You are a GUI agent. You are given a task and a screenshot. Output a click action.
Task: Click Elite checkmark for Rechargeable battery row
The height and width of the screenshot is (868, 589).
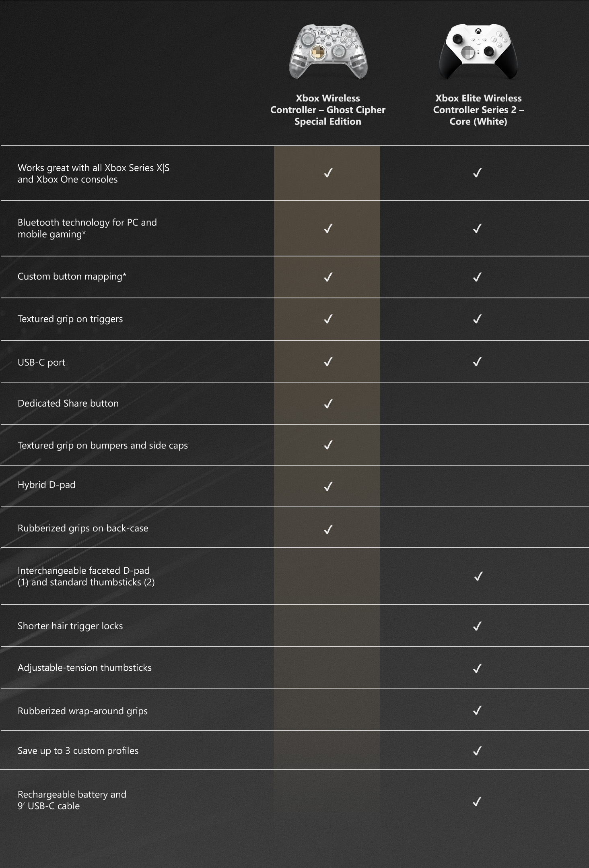point(477,802)
